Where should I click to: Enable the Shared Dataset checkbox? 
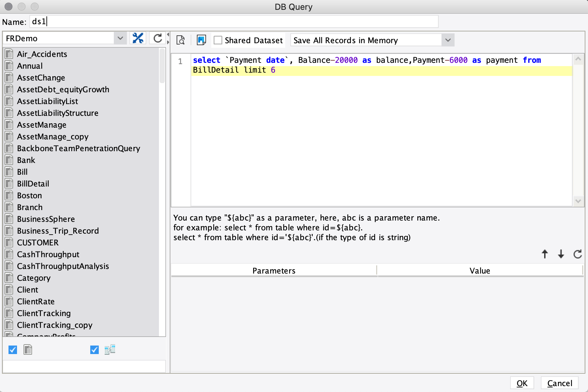(x=218, y=40)
